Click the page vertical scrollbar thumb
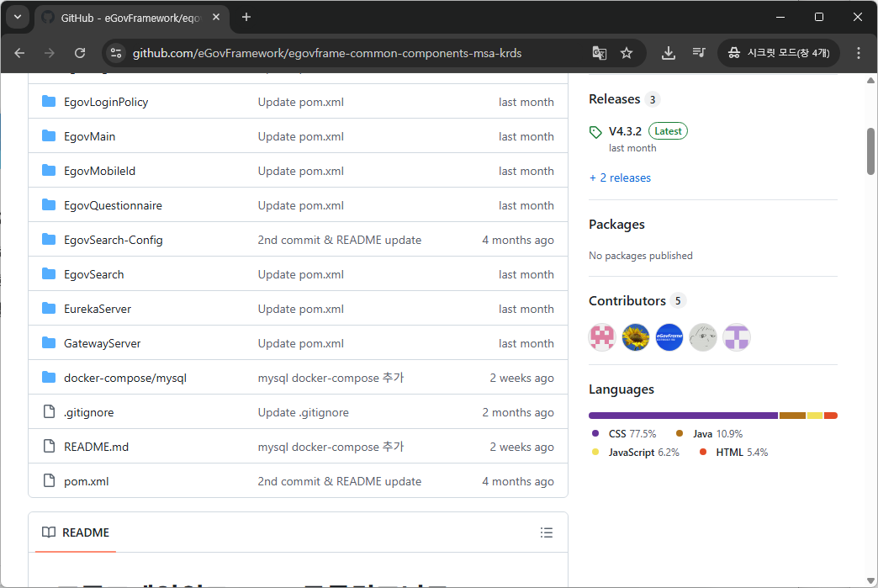Viewport: 878px width, 588px height. 870,151
